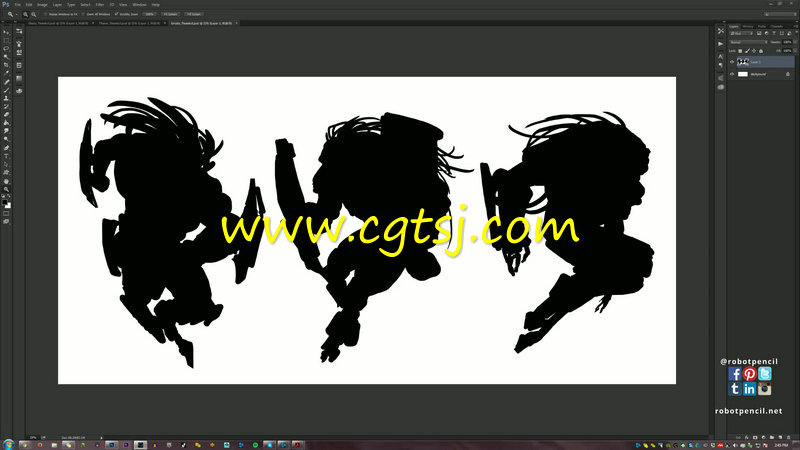Toggle Lock image pixels brush icon
Image resolution: width=800 pixels, height=450 pixels.
tap(747, 51)
